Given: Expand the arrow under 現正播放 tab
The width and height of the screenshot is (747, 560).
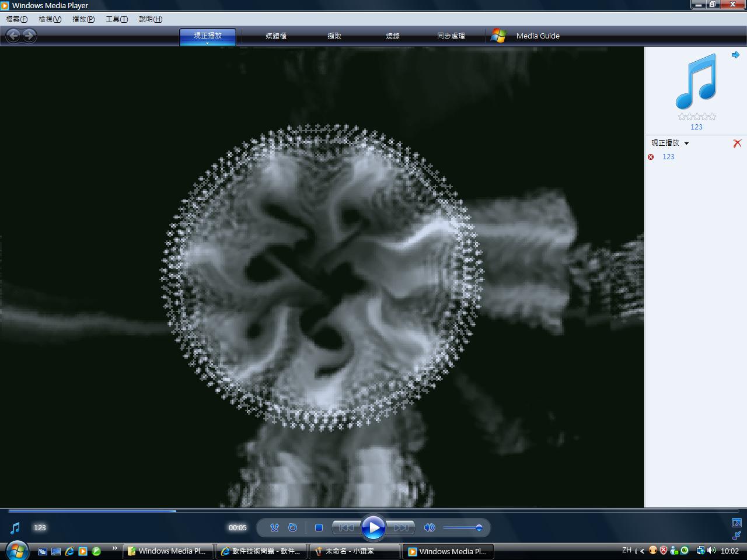Looking at the screenshot, I should tap(207, 43).
